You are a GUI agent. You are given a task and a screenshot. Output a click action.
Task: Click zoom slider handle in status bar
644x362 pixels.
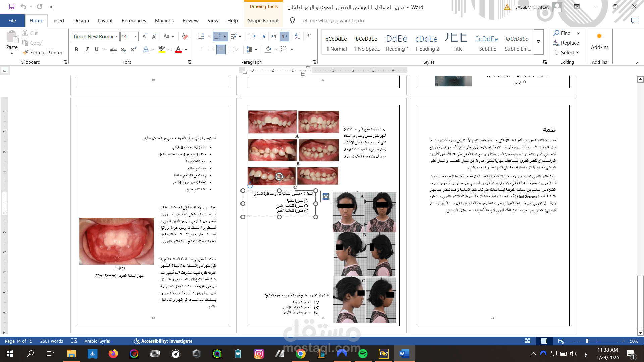pos(587,341)
